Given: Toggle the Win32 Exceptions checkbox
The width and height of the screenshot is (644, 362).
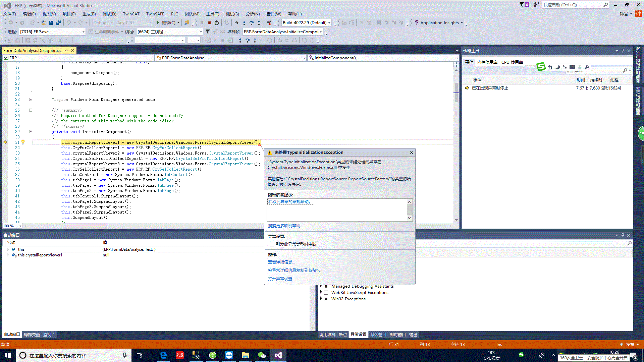Looking at the screenshot, I should click(x=326, y=299).
